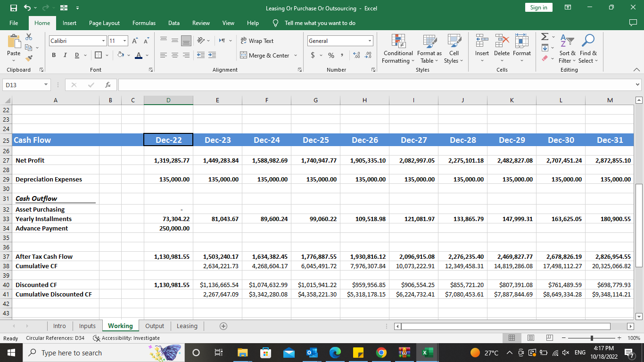Switch to the Formulas ribbon tab
The height and width of the screenshot is (362, 644).
144,23
